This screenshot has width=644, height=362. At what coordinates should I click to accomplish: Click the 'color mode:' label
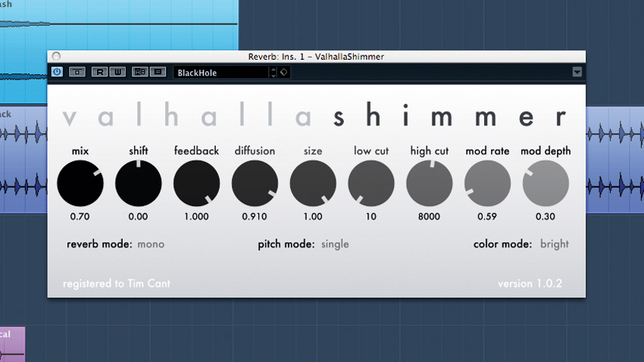click(x=503, y=244)
